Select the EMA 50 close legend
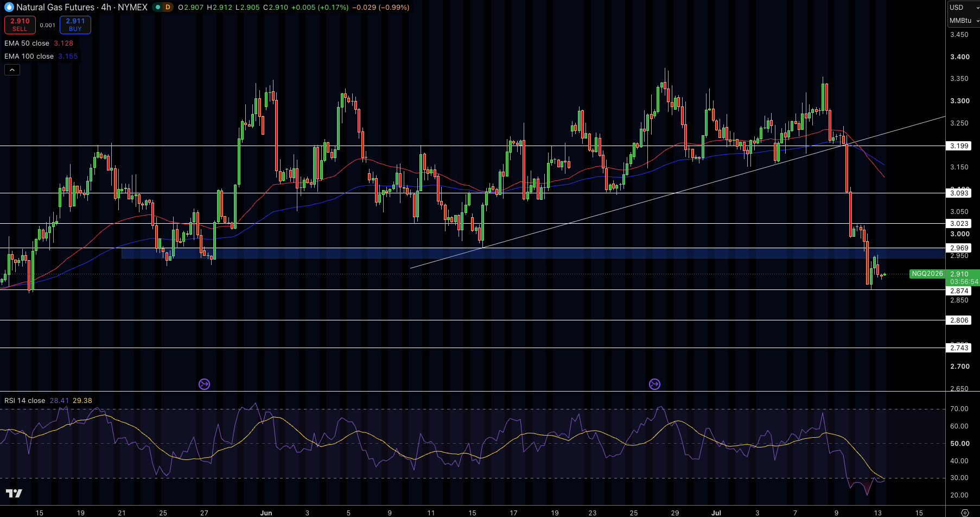The image size is (980, 517). click(x=27, y=43)
